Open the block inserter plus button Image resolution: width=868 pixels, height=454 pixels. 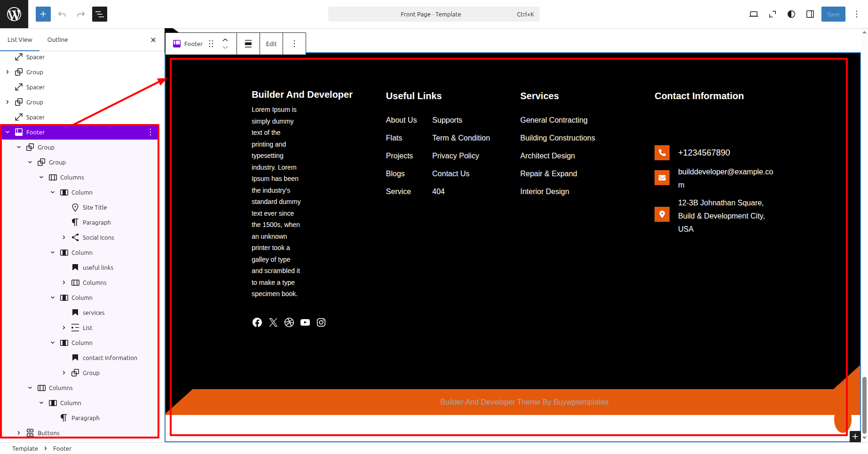coord(43,14)
